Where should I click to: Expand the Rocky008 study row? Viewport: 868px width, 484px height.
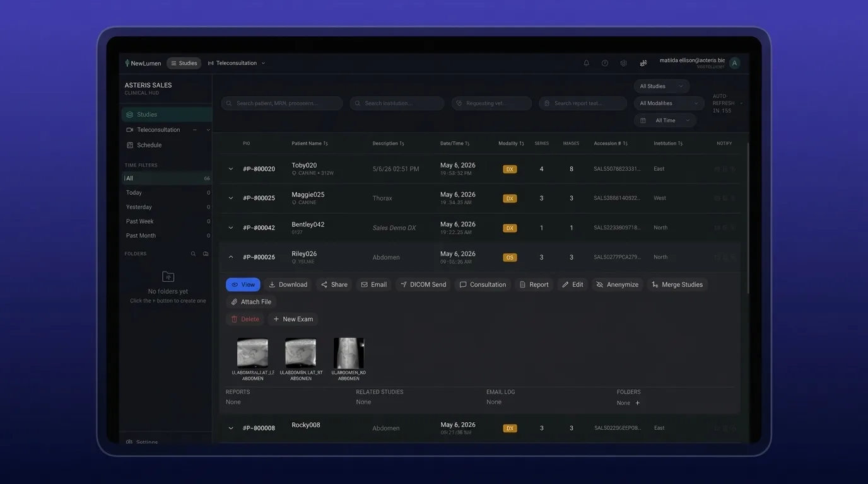[231, 429]
